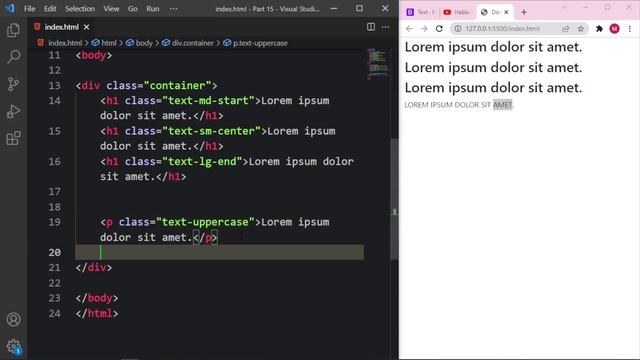Screen dimensions: 640x360
Task: Open the Edit menu
Action: (50, 9)
